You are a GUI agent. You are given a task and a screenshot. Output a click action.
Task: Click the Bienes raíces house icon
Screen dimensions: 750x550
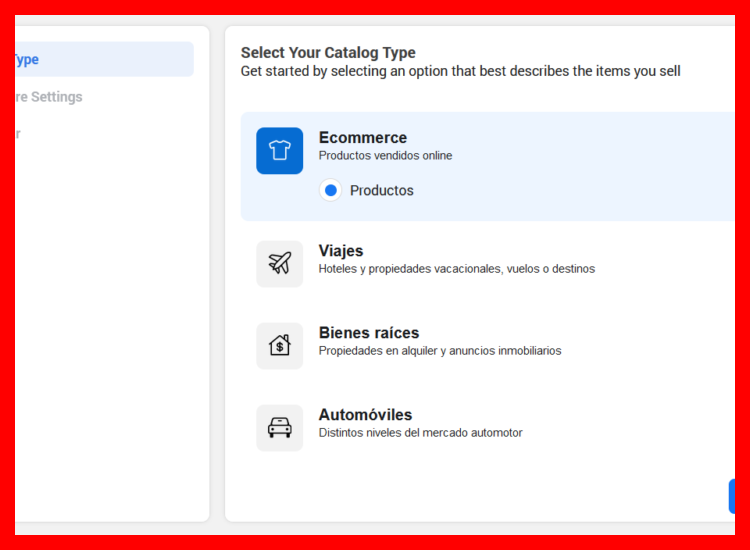pos(279,345)
